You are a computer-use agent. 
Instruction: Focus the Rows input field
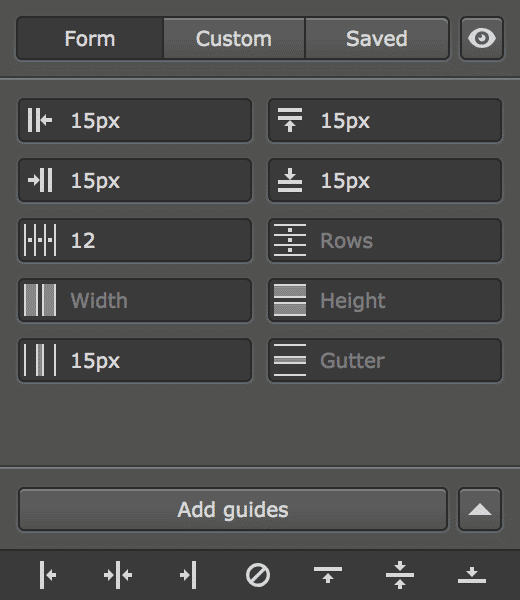[x=385, y=240]
